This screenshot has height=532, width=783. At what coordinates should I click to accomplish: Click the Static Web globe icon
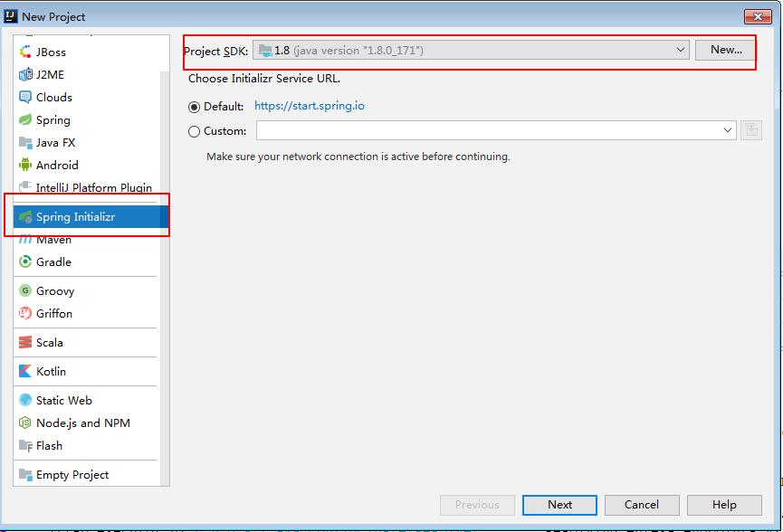pos(25,400)
